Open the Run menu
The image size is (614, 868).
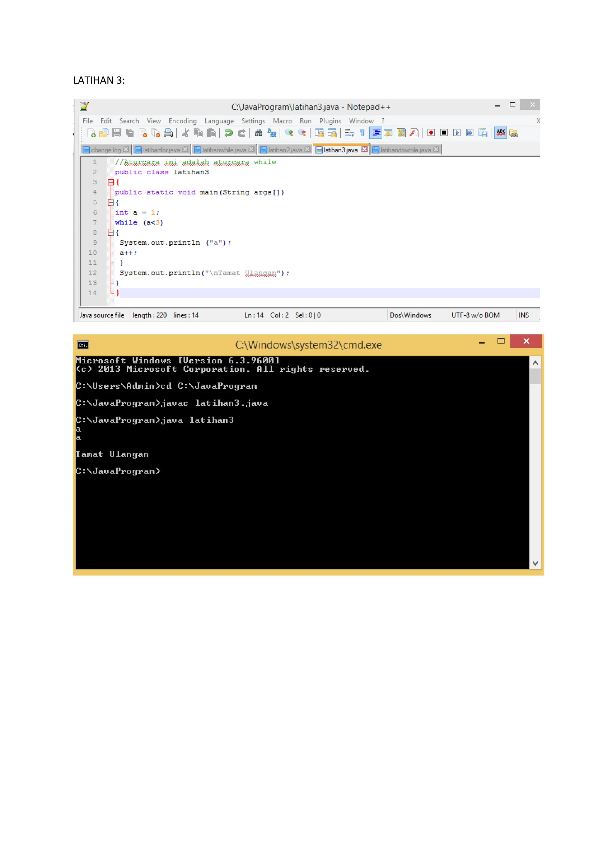(306, 121)
